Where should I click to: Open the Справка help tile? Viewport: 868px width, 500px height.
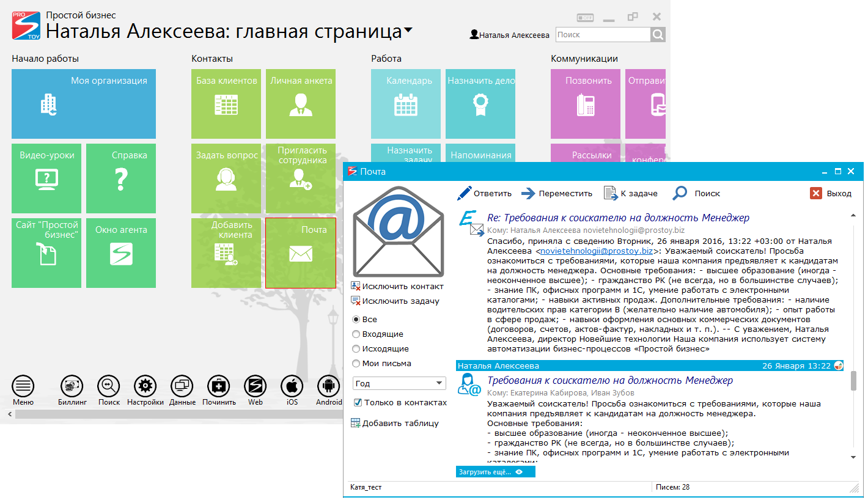point(121,178)
